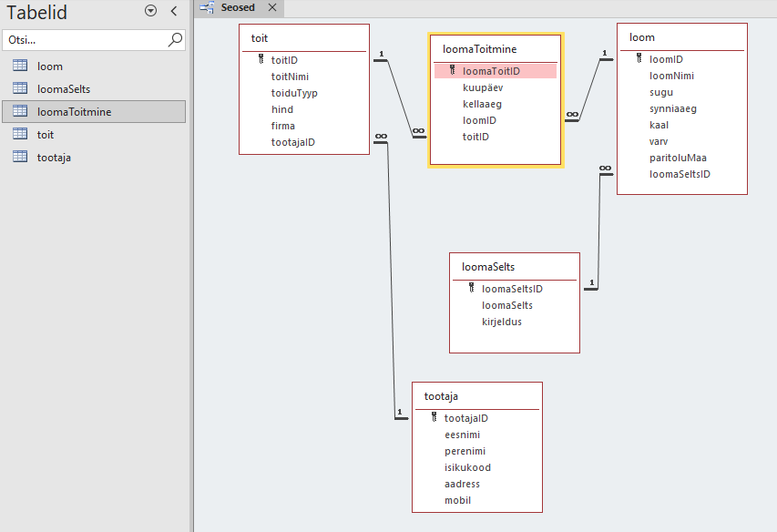The height and width of the screenshot is (532, 777).
Task: Select toitID field in loomaToitmine table
Action: [x=475, y=137]
